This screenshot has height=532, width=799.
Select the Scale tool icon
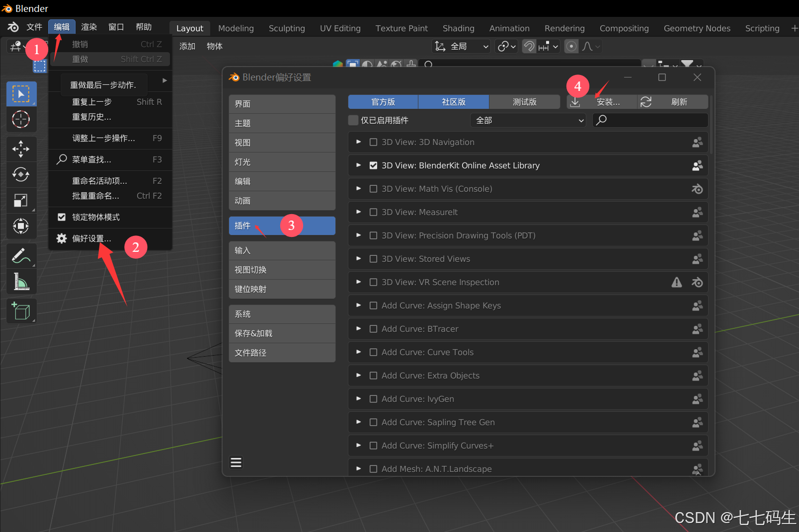click(21, 200)
